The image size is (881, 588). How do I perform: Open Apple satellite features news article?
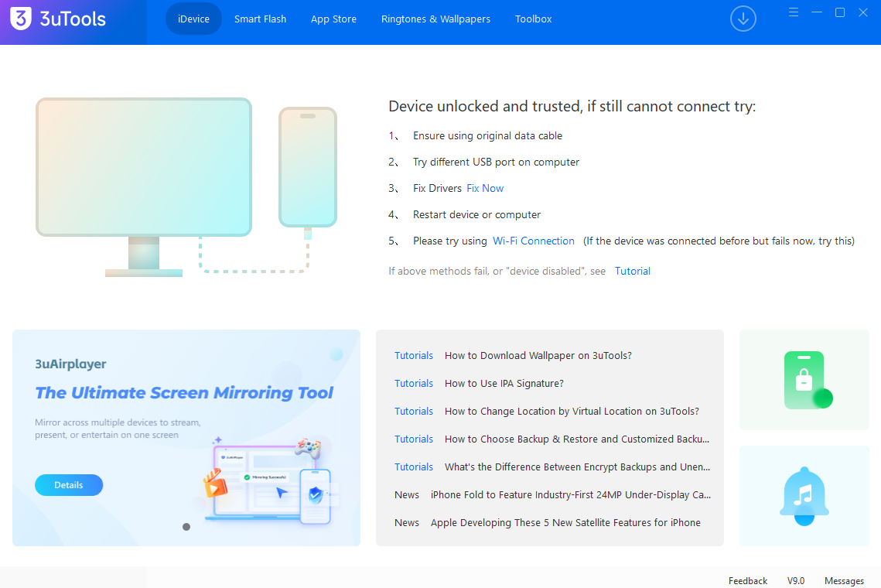click(565, 522)
